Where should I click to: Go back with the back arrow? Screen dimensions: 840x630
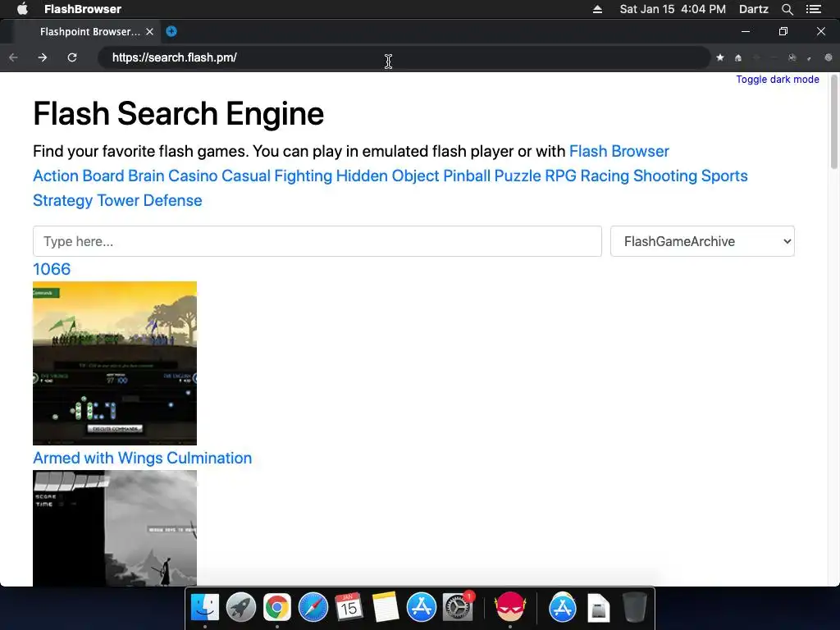point(13,57)
